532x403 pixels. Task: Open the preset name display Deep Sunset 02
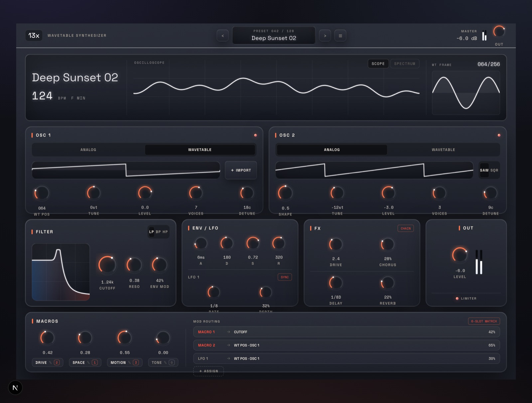pyautogui.click(x=274, y=35)
